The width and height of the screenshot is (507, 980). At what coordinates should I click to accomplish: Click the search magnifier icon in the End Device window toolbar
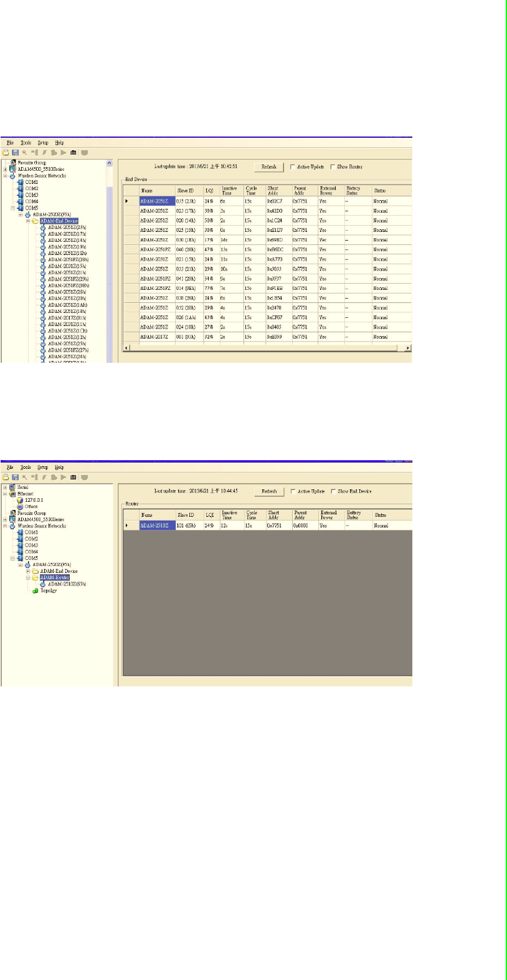(x=25, y=152)
